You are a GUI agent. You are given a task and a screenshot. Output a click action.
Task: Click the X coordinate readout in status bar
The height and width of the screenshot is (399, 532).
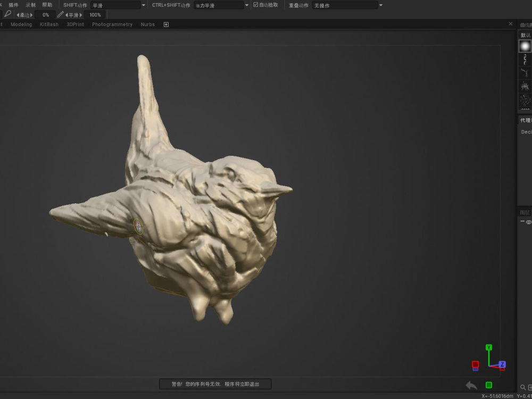coord(497,396)
